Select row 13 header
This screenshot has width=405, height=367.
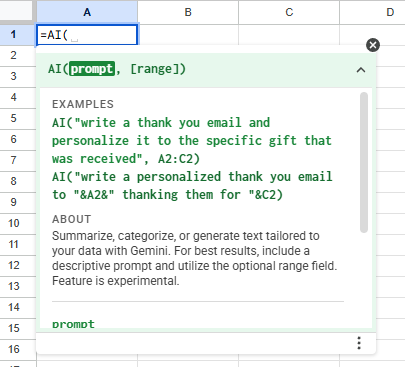click(13, 286)
